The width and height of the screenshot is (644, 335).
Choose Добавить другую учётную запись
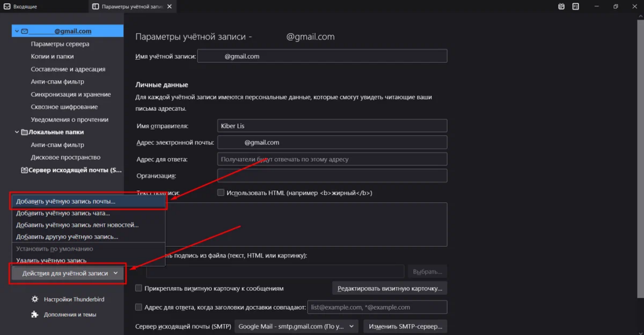click(x=88, y=237)
